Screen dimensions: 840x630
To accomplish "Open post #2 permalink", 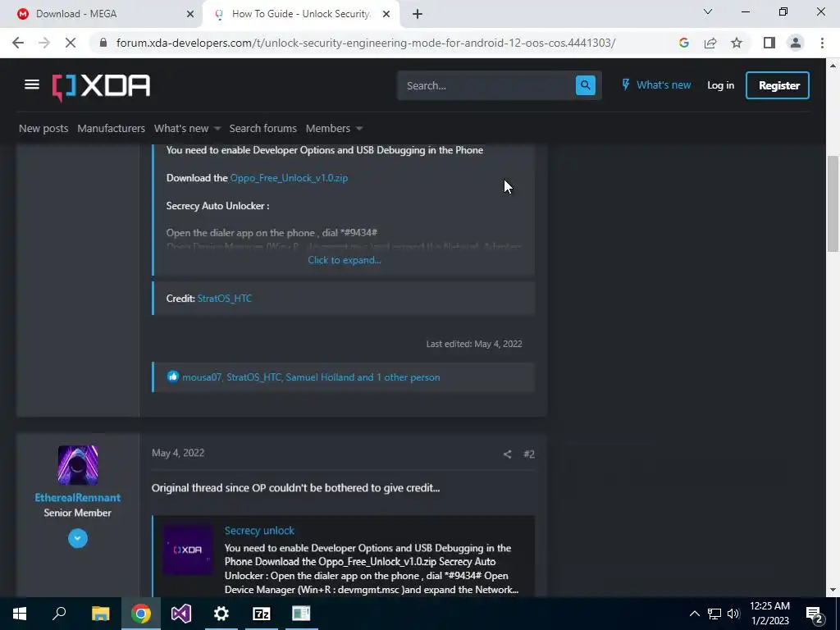I will [x=529, y=454].
